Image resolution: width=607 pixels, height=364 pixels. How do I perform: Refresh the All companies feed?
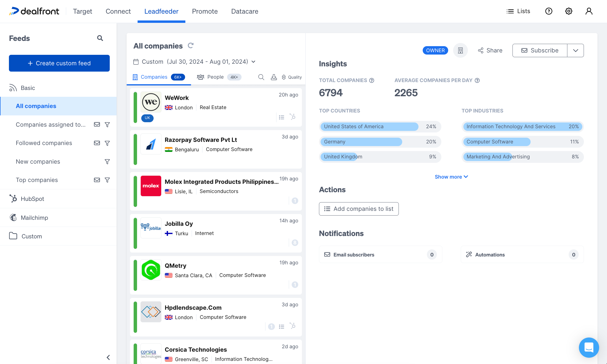point(191,46)
